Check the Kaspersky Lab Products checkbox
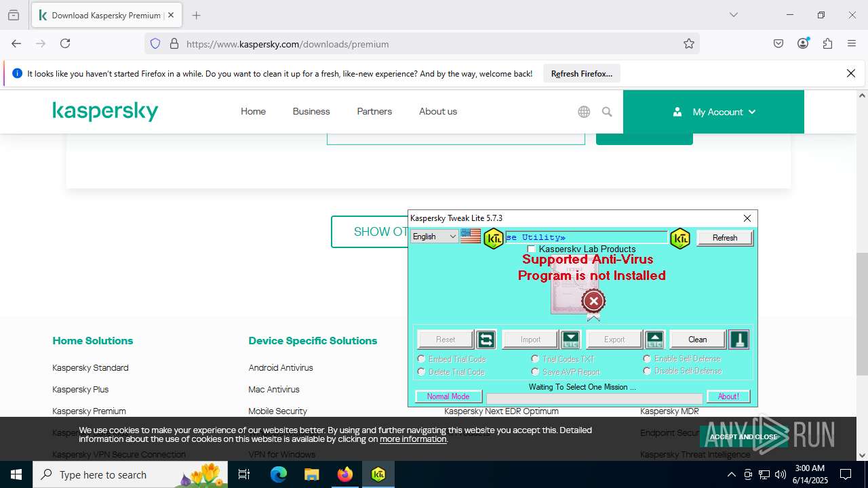The width and height of the screenshot is (868, 488). pyautogui.click(x=531, y=249)
